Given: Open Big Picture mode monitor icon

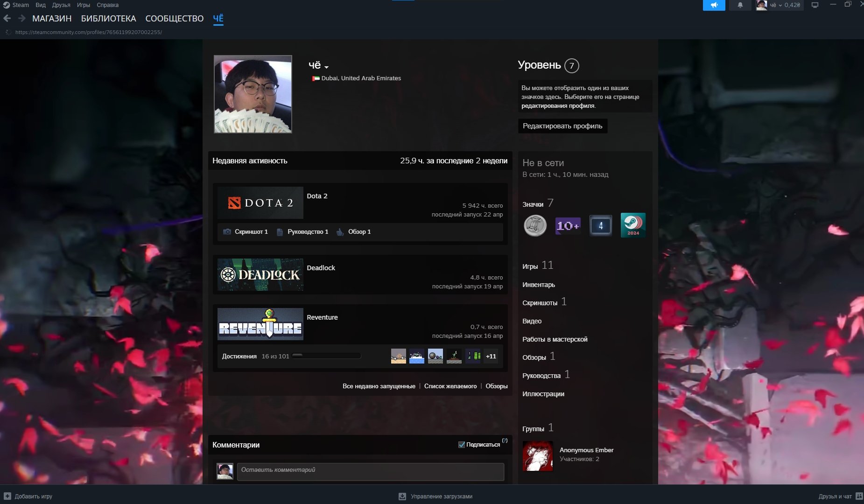Looking at the screenshot, I should (x=815, y=5).
